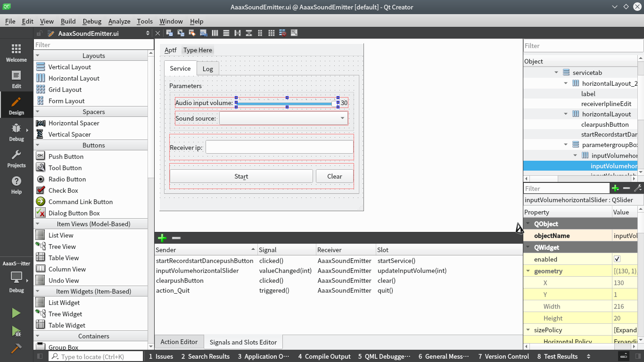The image size is (644, 362).
Task: Collapse the Item Views (Model-Based) category
Action: [38, 224]
